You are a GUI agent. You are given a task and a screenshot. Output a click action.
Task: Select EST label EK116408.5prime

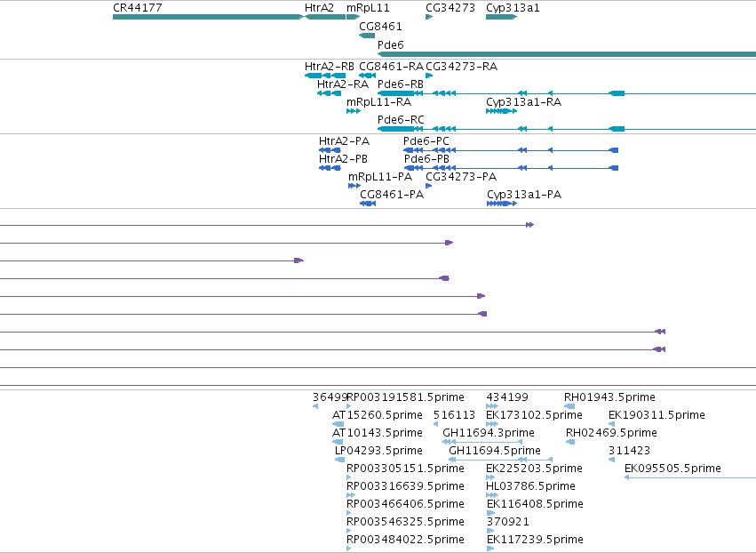(x=535, y=504)
